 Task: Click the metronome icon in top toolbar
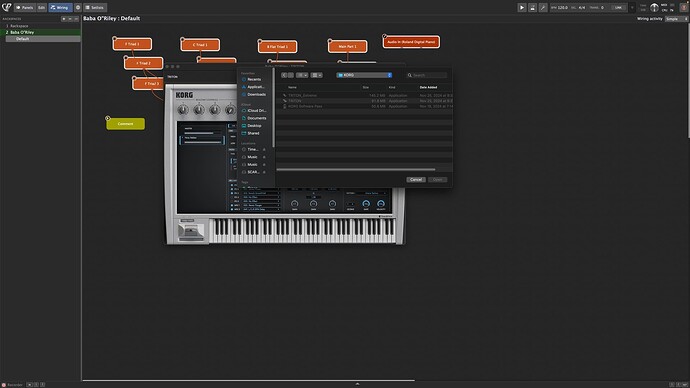coord(532,7)
